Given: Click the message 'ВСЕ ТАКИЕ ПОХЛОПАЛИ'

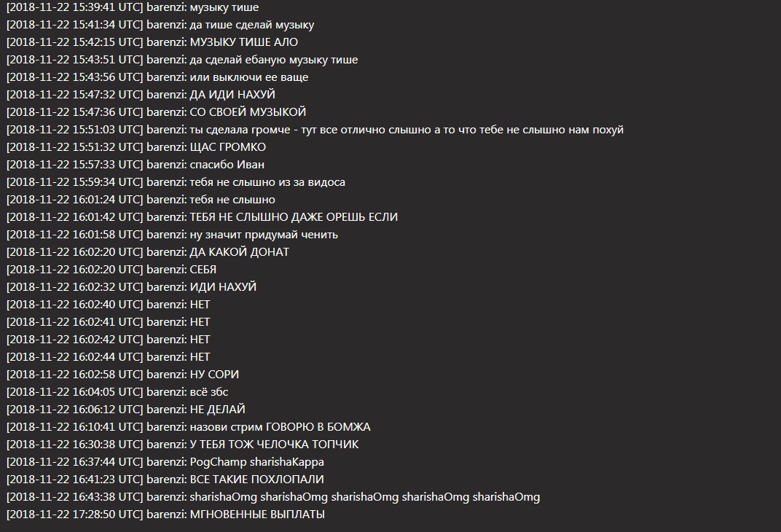Looking at the screenshot, I should 257,480.
